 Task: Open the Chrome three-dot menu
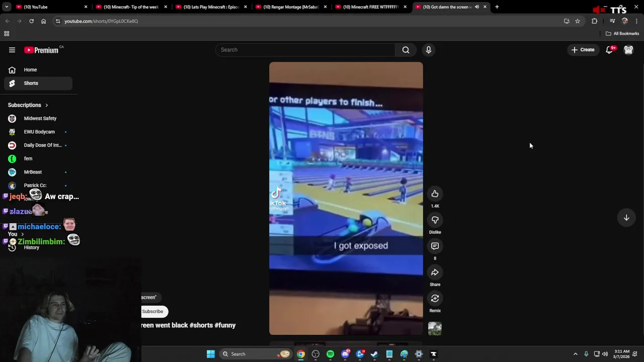[x=636, y=21]
